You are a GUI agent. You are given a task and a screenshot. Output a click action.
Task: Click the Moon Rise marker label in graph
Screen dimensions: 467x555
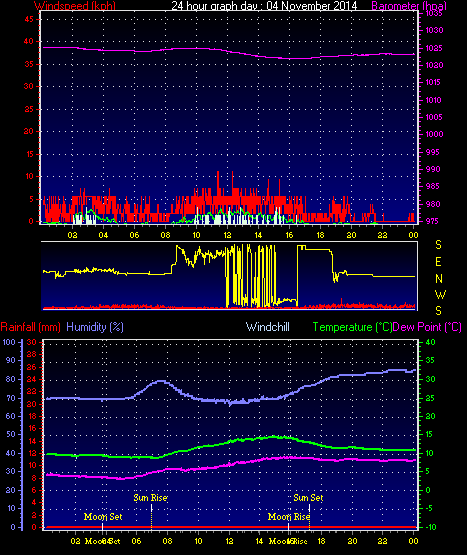pos(289,517)
